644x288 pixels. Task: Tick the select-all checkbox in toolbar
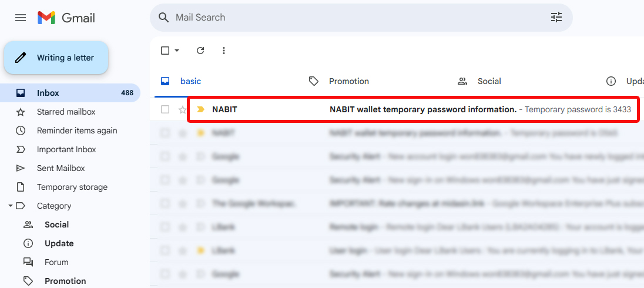pyautogui.click(x=165, y=51)
